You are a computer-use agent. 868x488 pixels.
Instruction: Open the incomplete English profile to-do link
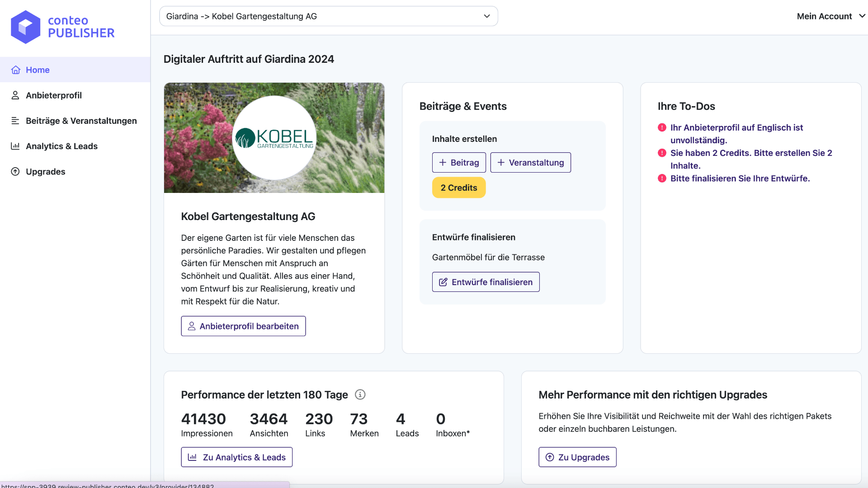(736, 134)
